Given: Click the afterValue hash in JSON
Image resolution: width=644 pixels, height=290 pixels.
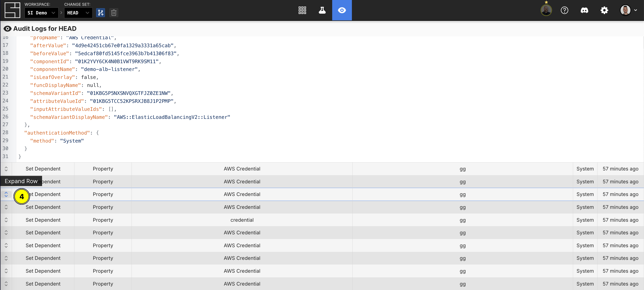Looking at the screenshot, I should pyautogui.click(x=122, y=45).
